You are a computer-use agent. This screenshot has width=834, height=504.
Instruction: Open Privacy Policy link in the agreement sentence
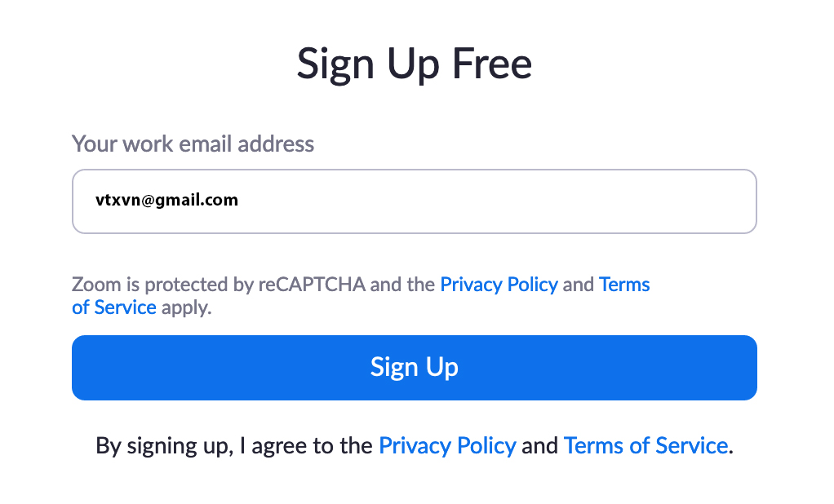[447, 445]
